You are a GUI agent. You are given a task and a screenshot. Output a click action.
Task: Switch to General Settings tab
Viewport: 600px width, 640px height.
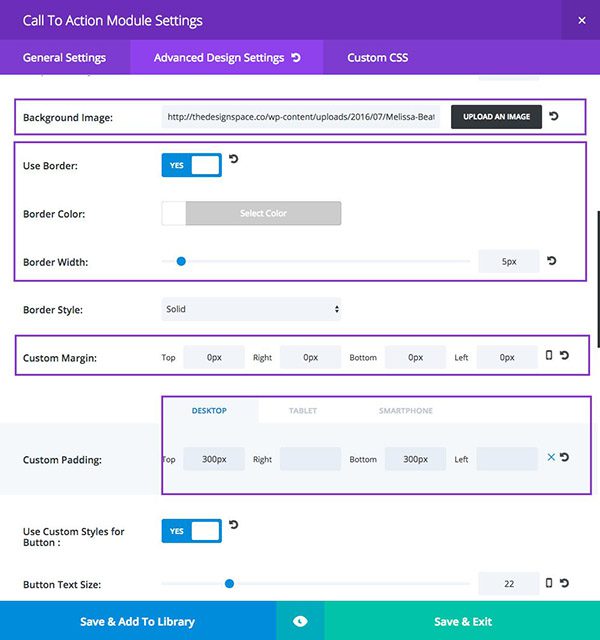click(64, 58)
